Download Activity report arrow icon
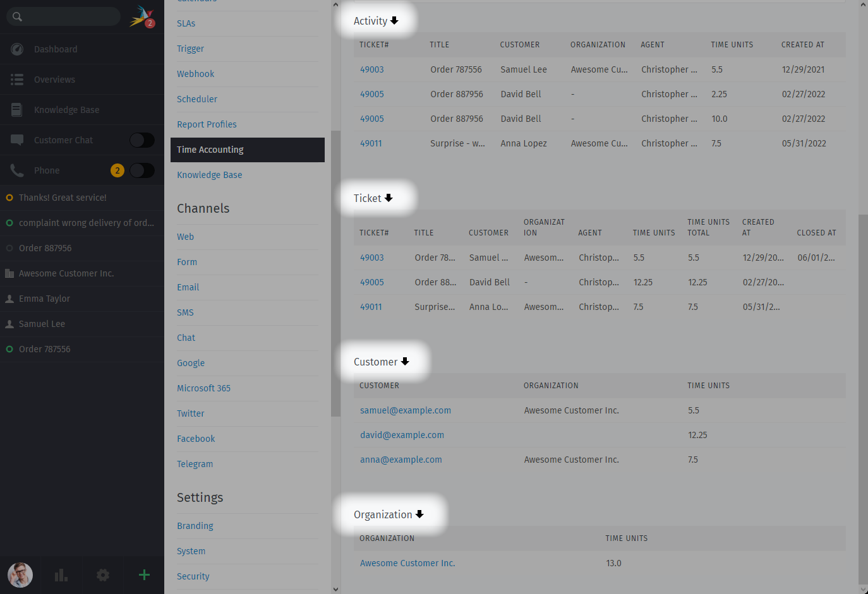 pyautogui.click(x=394, y=21)
